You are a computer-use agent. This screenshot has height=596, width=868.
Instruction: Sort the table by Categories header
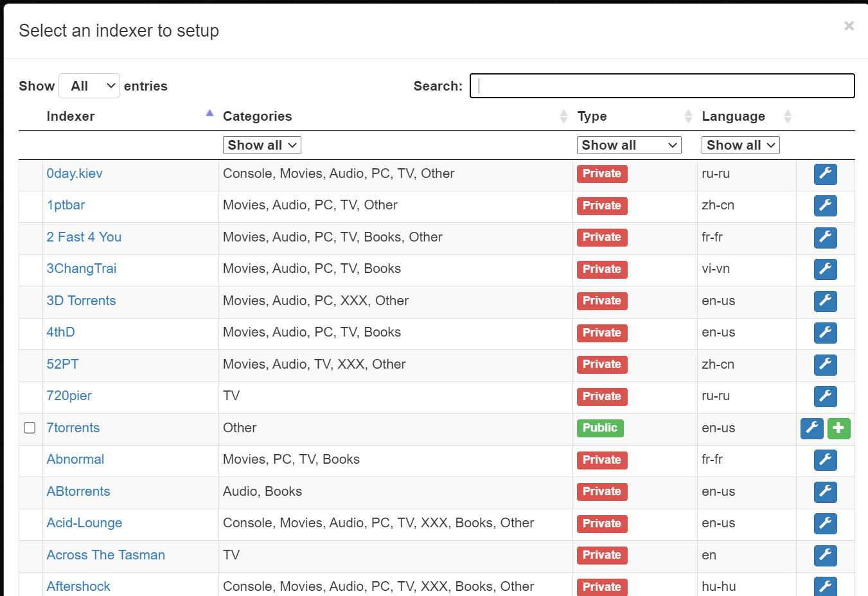pos(257,116)
